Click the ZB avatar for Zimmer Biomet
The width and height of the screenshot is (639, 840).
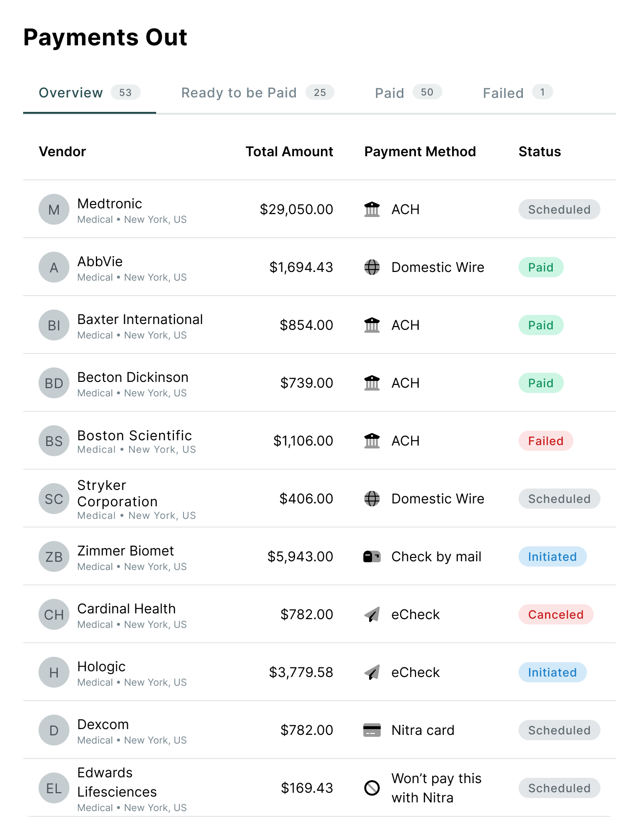pos(54,556)
